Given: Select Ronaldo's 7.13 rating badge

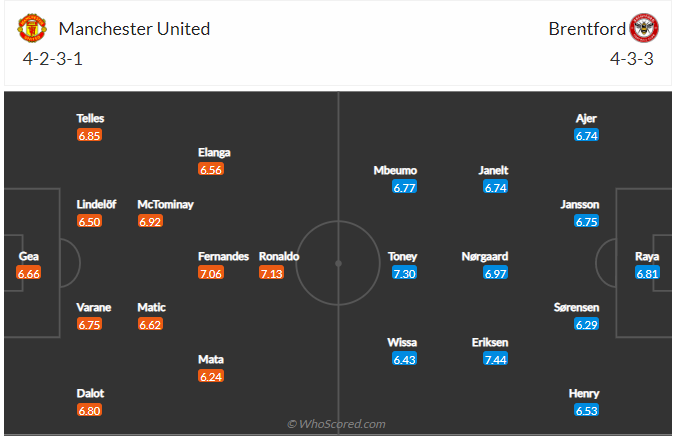Looking at the screenshot, I should click(x=273, y=273).
